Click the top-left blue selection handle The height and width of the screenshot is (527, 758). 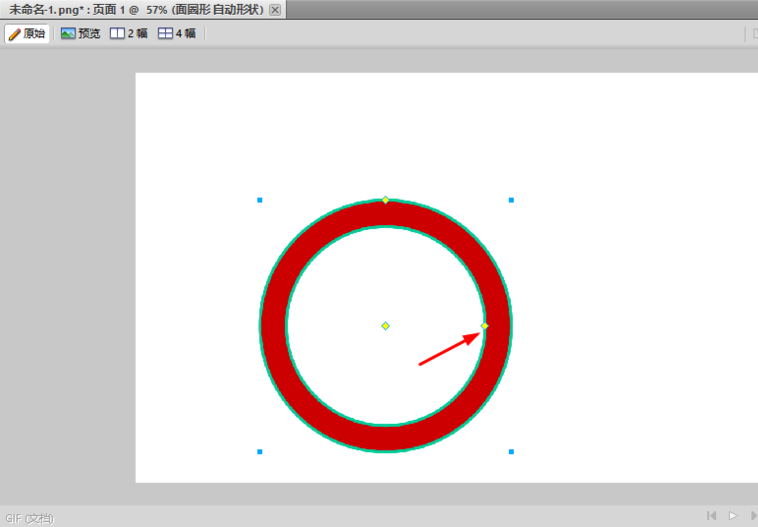click(260, 200)
